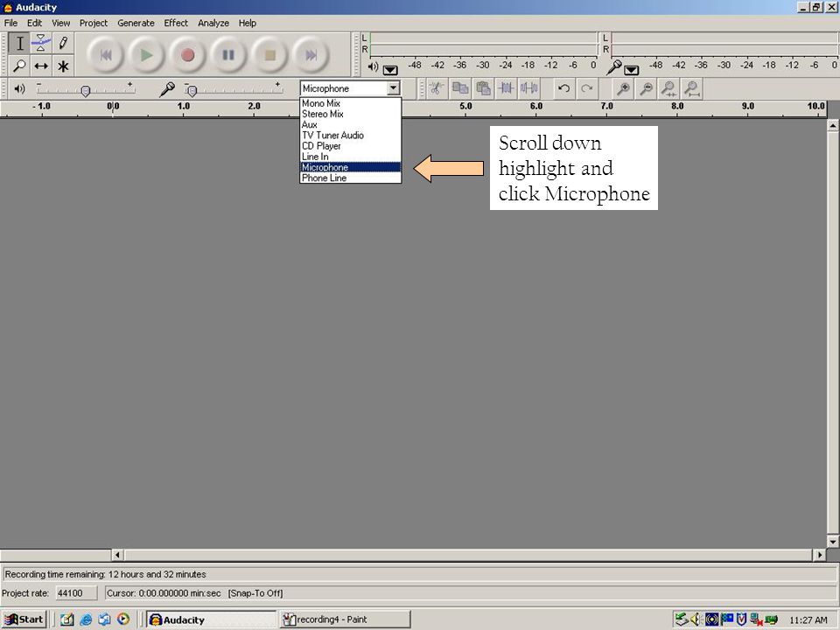Click Skip to Start button
The image size is (840, 630).
106,54
